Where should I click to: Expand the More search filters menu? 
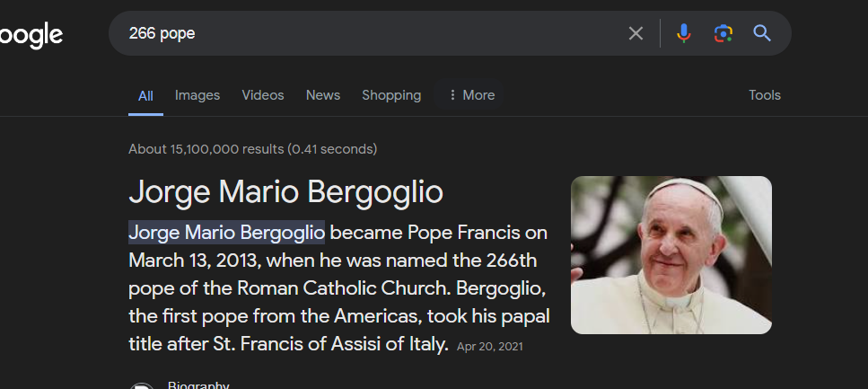click(471, 95)
